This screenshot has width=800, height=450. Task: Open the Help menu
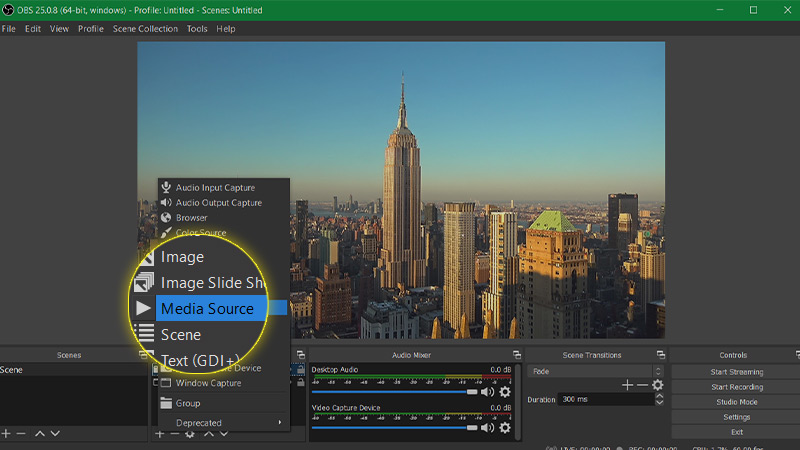[226, 29]
